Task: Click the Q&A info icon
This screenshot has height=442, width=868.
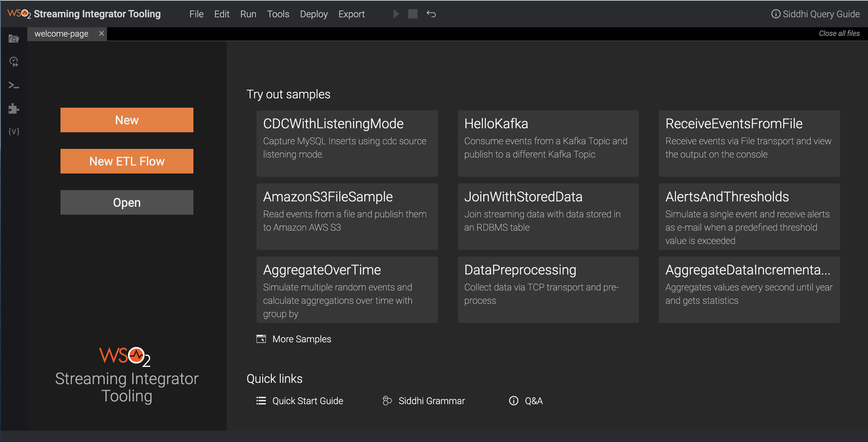Action: [x=513, y=400]
